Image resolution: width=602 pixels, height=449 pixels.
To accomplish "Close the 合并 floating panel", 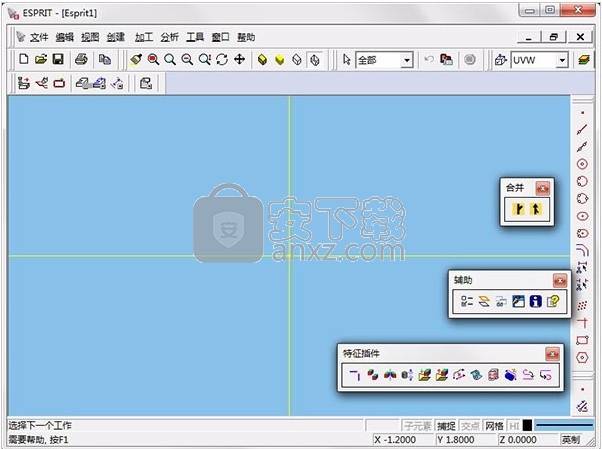I will tap(542, 188).
